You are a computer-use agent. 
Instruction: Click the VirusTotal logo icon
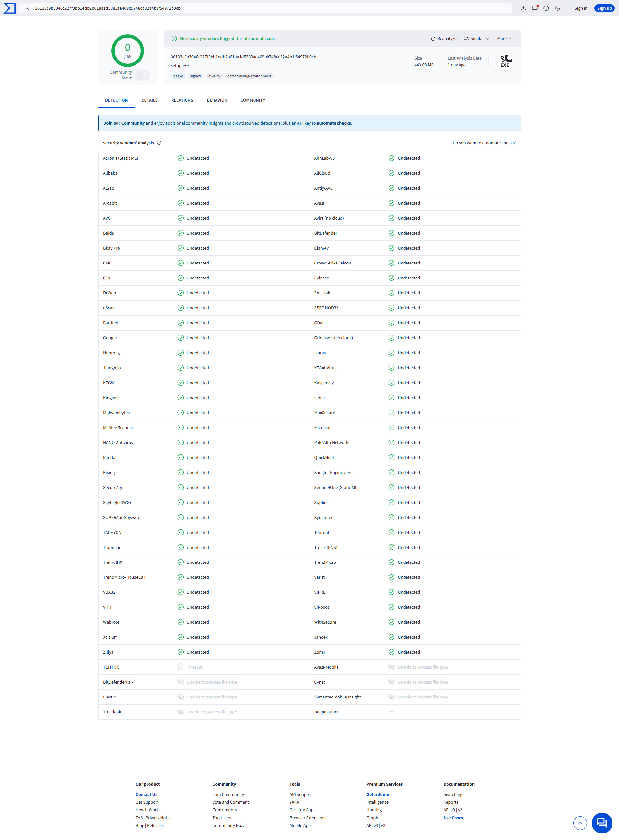pos(9,8)
